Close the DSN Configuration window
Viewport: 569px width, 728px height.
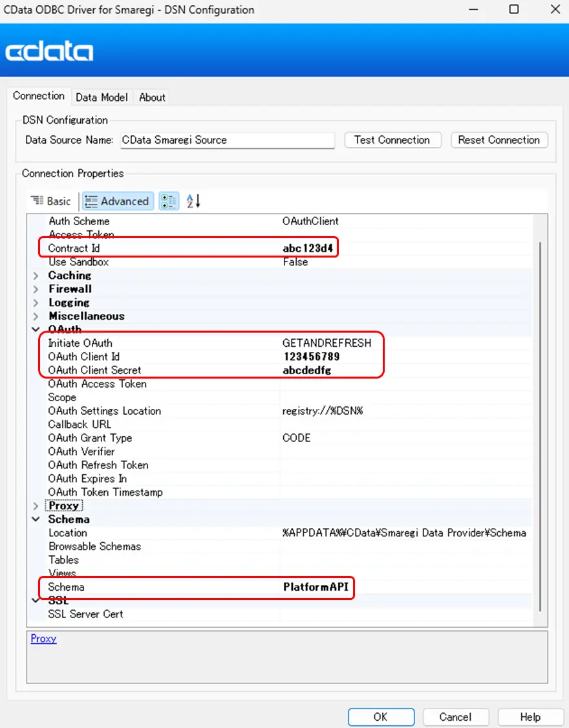(555, 9)
